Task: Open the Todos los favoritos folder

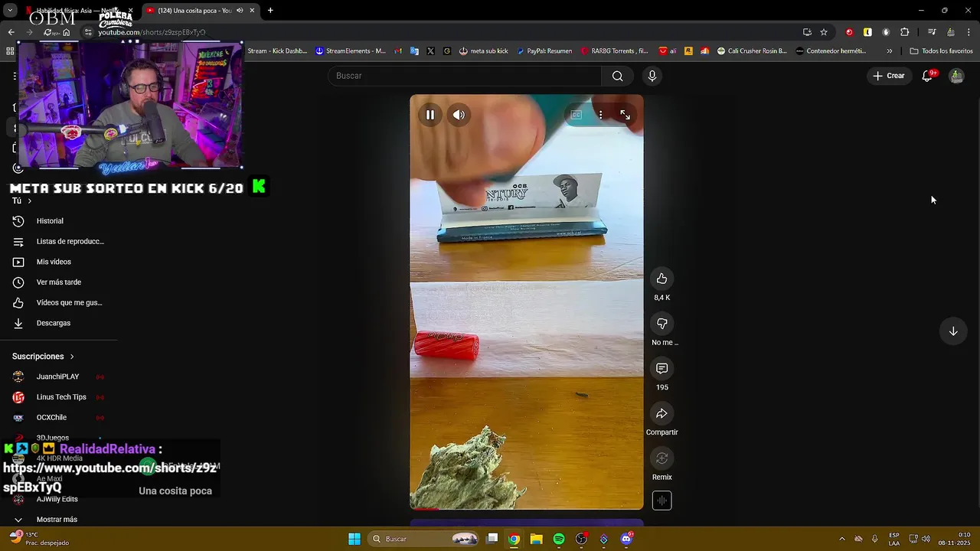Action: pos(942,51)
